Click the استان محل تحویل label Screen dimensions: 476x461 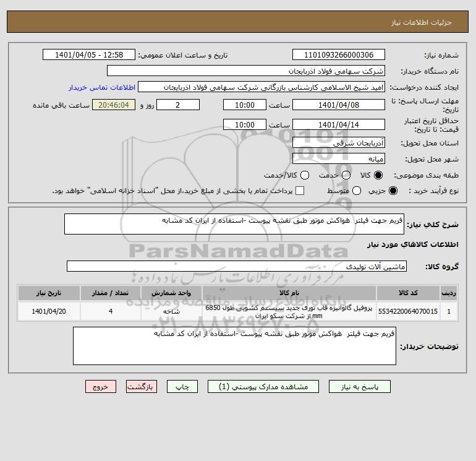(430, 143)
